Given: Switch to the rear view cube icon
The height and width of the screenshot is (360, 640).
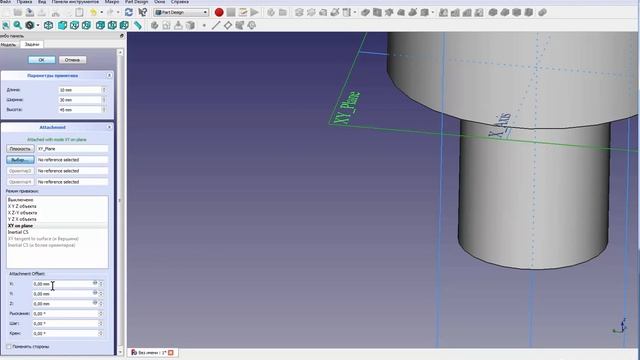Looking at the screenshot, I should pyautogui.click(x=100, y=25).
